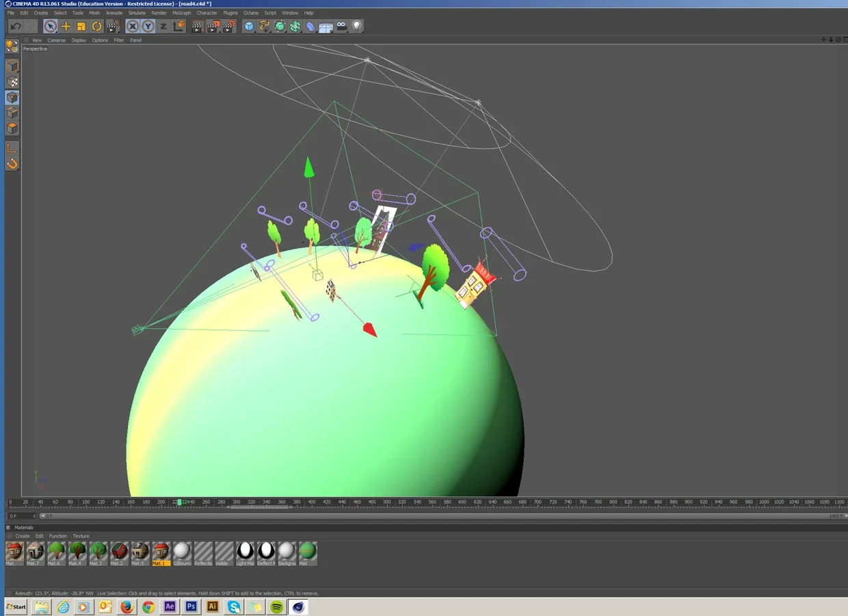The width and height of the screenshot is (848, 616).
Task: Open Materials Texture menu
Action: tap(81, 536)
